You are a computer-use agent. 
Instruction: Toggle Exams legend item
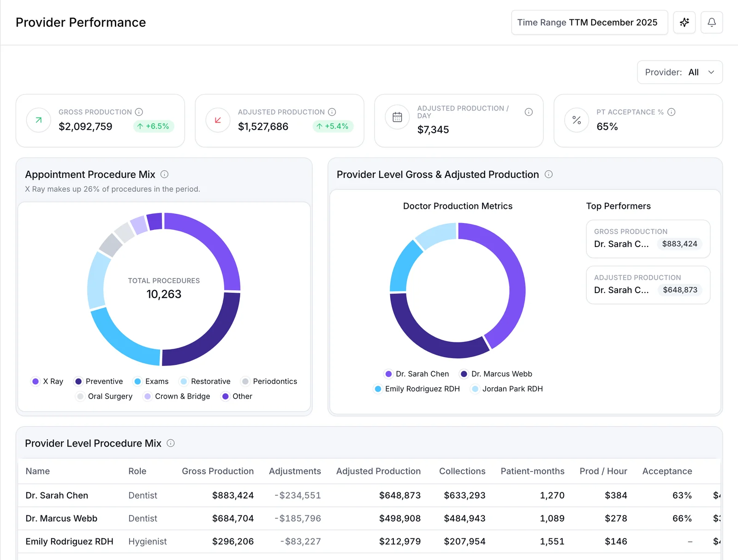(151, 381)
